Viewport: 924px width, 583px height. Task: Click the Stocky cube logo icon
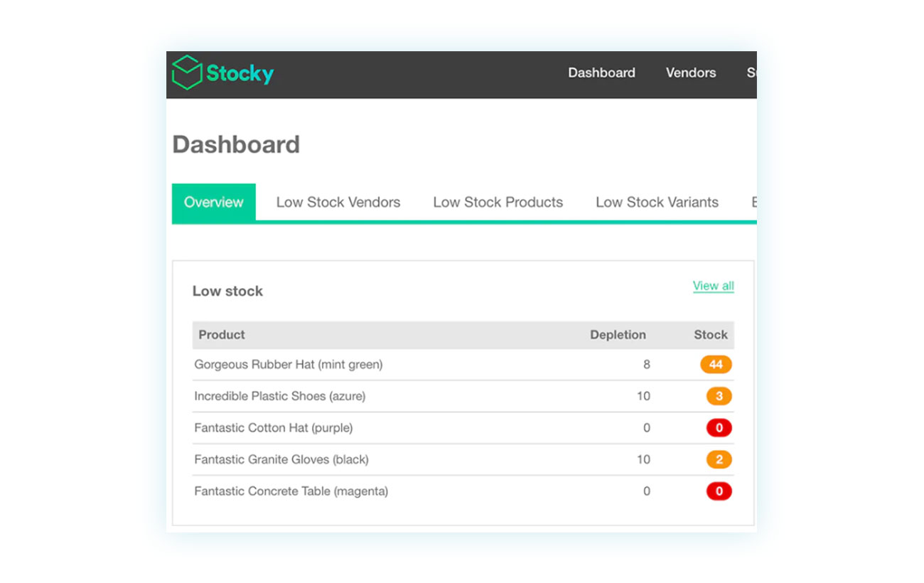pos(188,73)
